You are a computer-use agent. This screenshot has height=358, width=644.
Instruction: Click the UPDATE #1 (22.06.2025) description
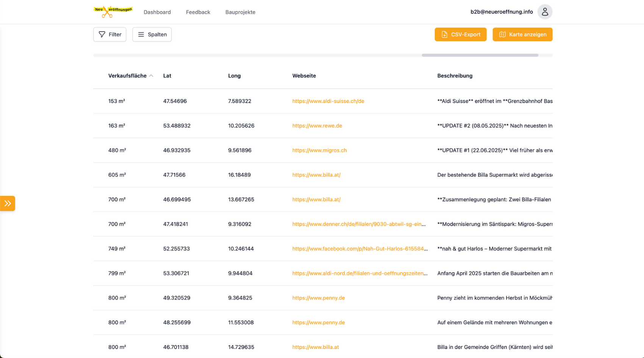(495, 151)
